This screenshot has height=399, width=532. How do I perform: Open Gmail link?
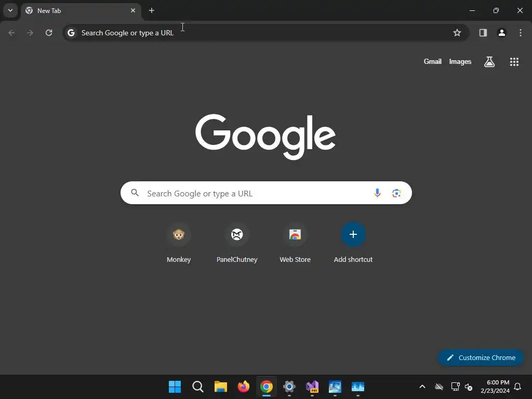pos(433,61)
